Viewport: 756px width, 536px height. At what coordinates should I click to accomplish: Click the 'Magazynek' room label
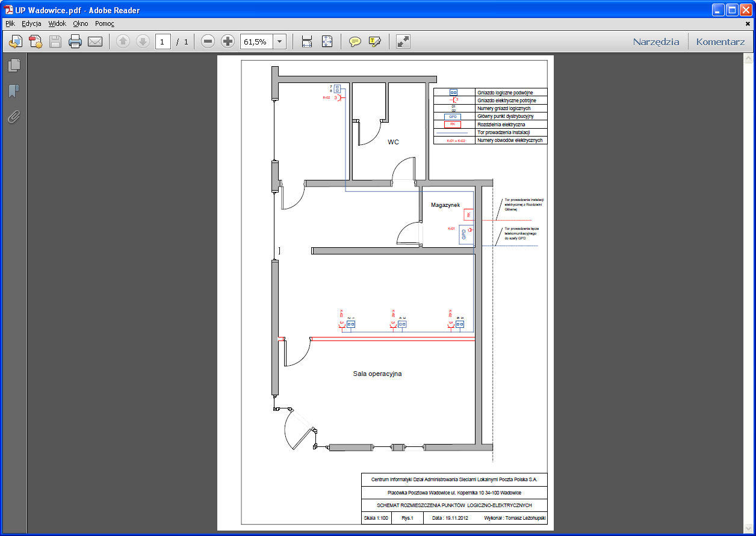pyautogui.click(x=445, y=205)
